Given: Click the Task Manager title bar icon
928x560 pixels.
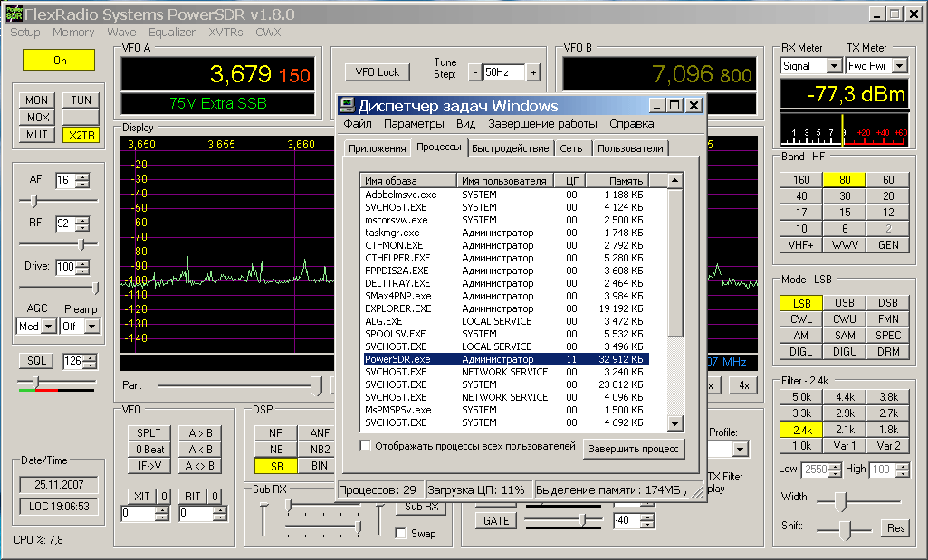Looking at the screenshot, I should coord(348,105).
